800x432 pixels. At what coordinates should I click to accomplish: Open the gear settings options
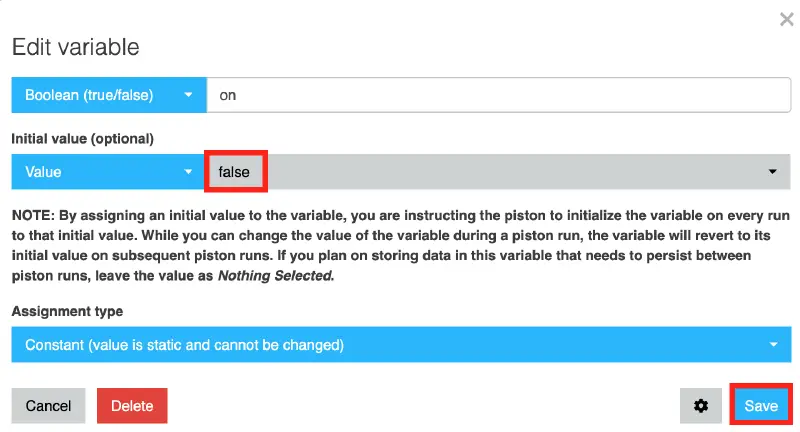pos(701,406)
